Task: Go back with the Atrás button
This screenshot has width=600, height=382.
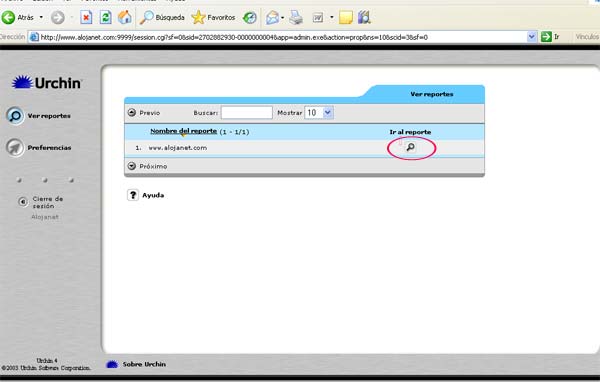Action: [x=17, y=17]
